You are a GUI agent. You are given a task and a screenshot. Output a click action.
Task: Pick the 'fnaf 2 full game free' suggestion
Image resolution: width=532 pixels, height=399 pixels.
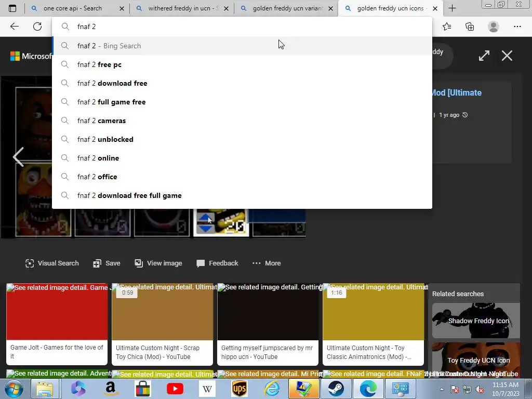[x=242, y=102]
